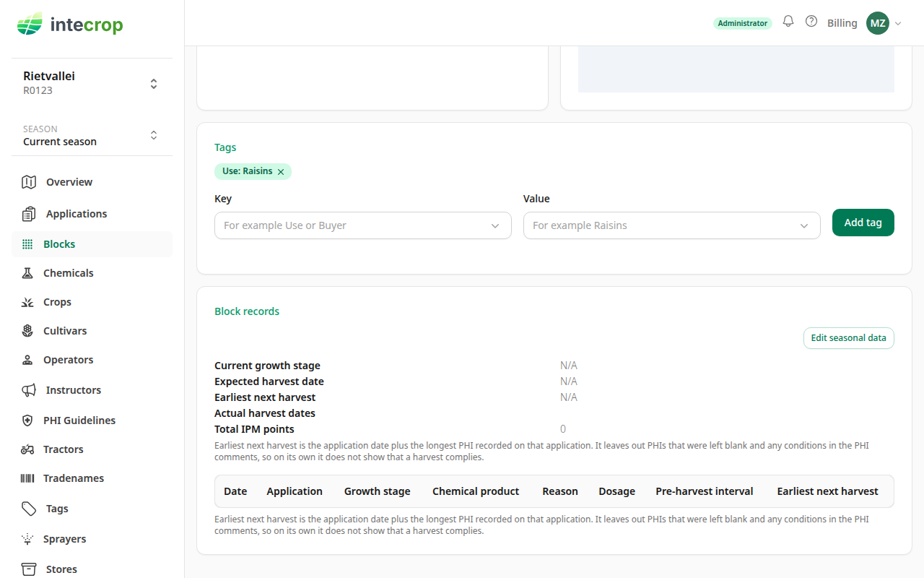Click the Administrator role badge
This screenshot has height=578, width=924.
(743, 23)
